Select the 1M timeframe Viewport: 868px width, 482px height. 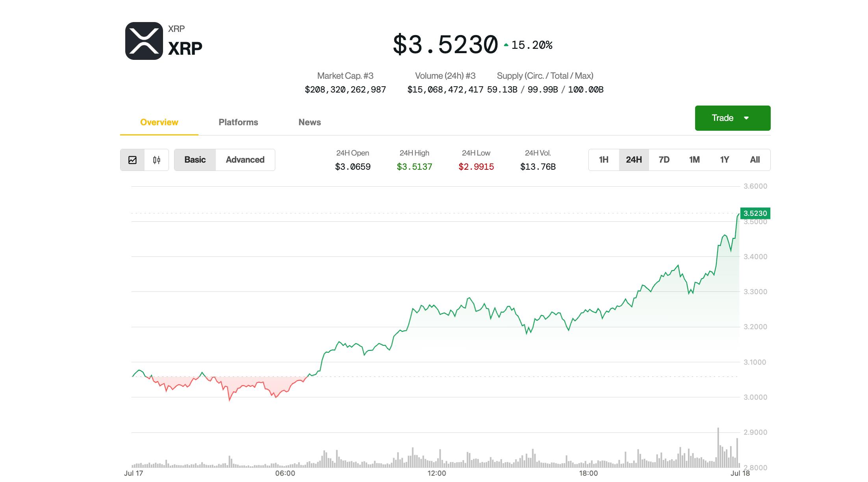(x=694, y=160)
